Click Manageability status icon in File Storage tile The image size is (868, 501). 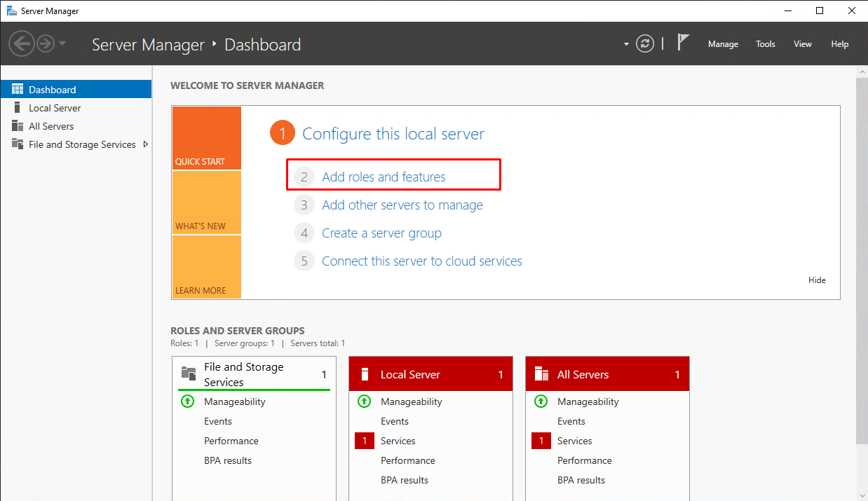(x=187, y=402)
